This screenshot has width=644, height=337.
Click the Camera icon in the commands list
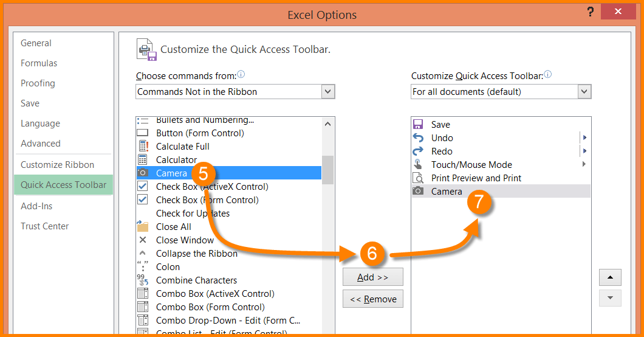(143, 173)
